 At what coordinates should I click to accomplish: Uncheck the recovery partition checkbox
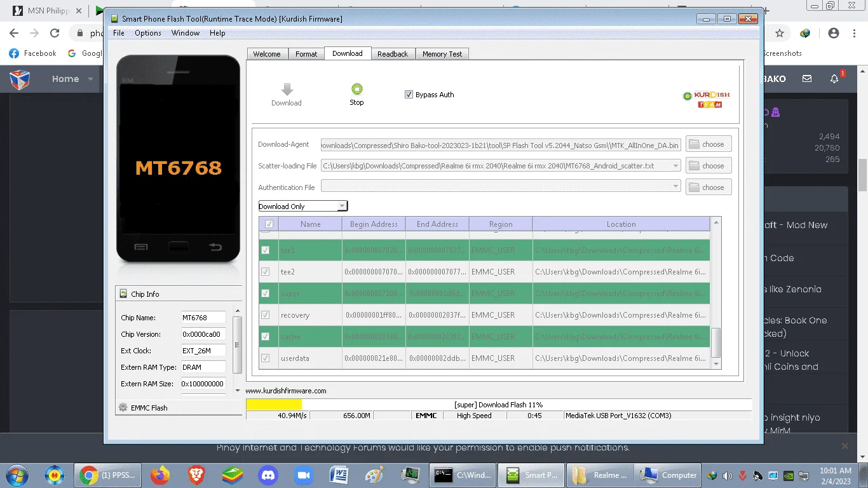click(x=266, y=315)
